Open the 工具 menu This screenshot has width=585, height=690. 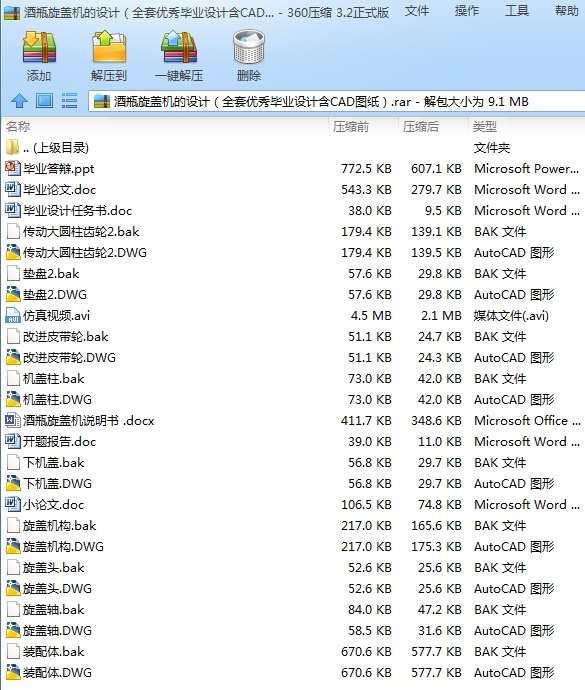[517, 11]
